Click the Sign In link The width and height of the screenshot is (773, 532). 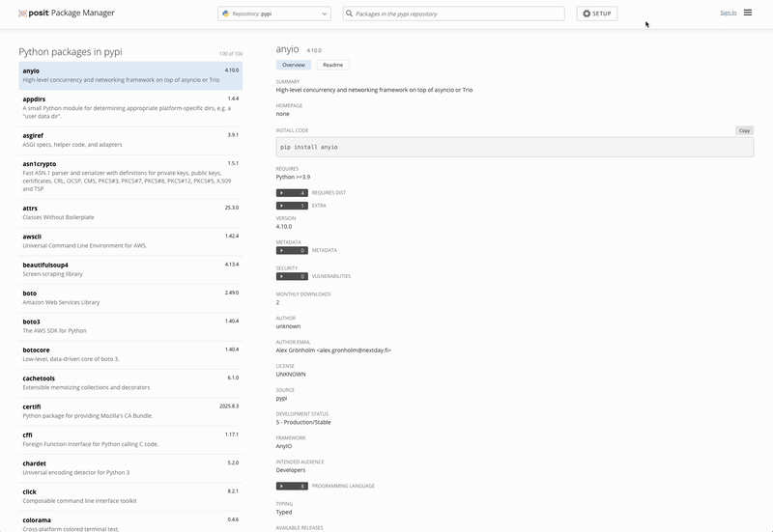point(728,13)
